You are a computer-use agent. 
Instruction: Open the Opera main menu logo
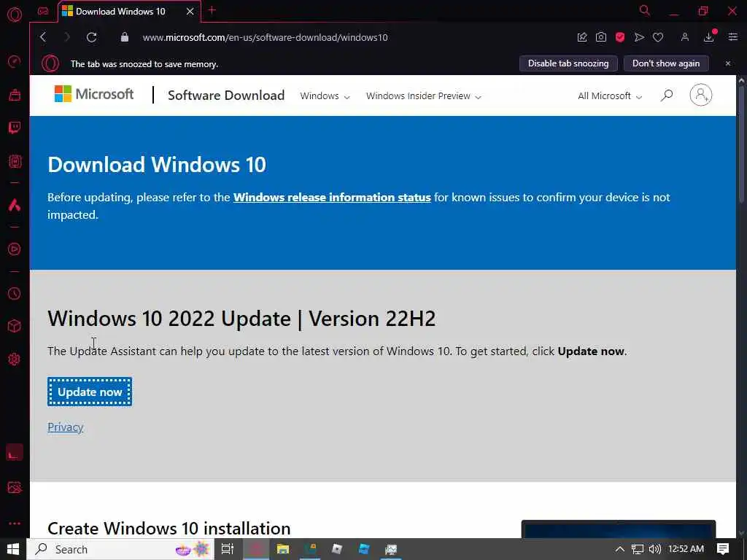tap(15, 15)
